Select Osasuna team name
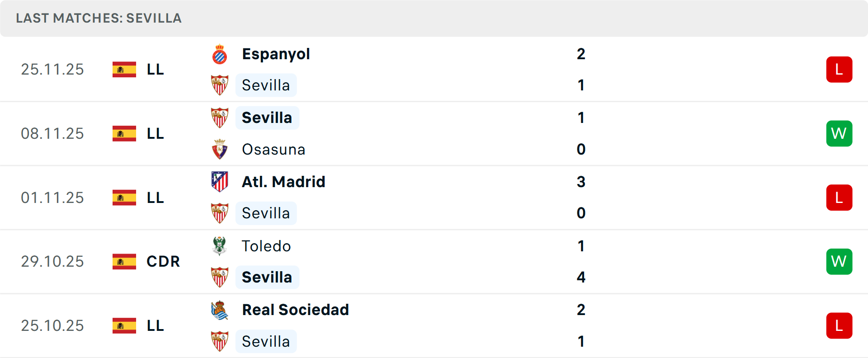Image resolution: width=868 pixels, height=358 pixels. click(274, 150)
